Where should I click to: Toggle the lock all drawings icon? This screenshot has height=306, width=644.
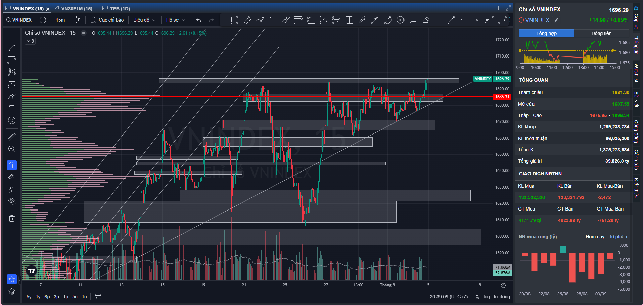point(12,190)
